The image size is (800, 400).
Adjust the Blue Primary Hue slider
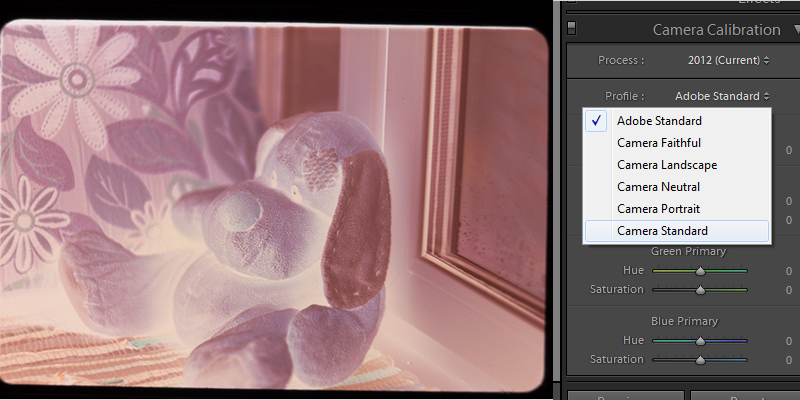pyautogui.click(x=700, y=341)
